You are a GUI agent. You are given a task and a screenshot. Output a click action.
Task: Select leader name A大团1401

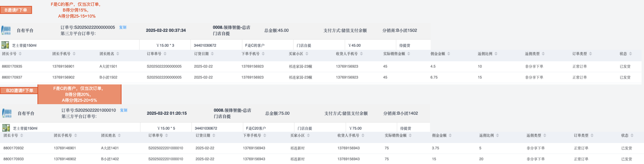[x=110, y=148]
